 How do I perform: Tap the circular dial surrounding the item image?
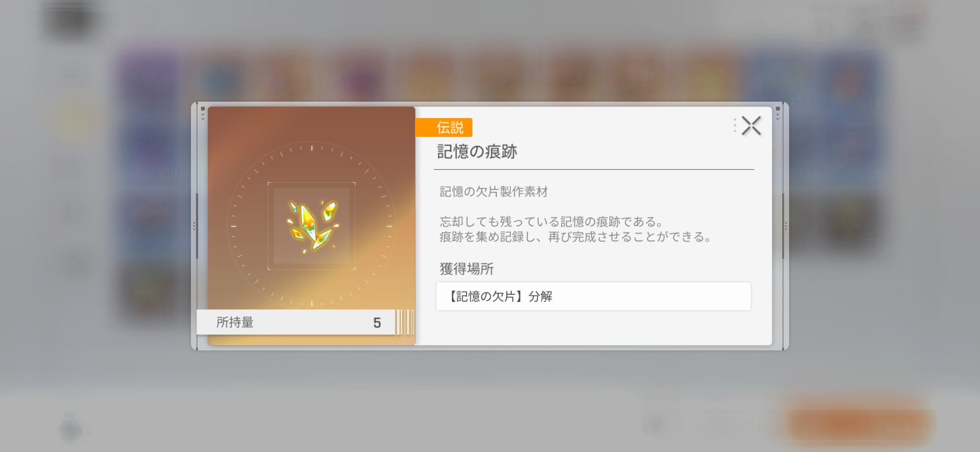(x=312, y=226)
